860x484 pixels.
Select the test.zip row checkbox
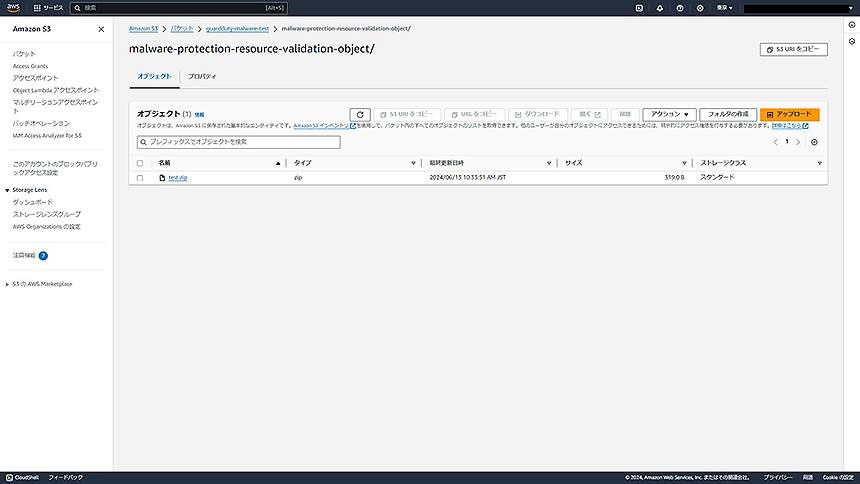coord(140,178)
